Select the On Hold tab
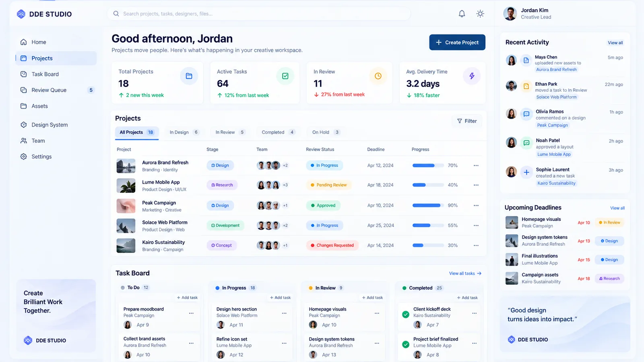This screenshot has width=644, height=362. 326,132
